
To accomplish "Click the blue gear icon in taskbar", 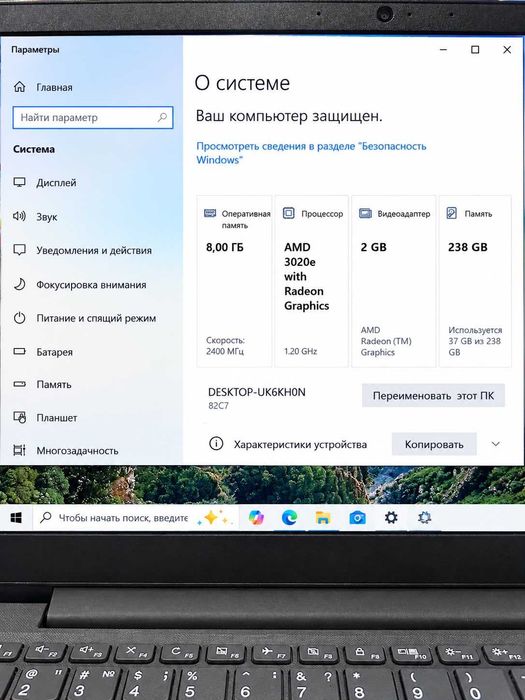I will point(424,518).
